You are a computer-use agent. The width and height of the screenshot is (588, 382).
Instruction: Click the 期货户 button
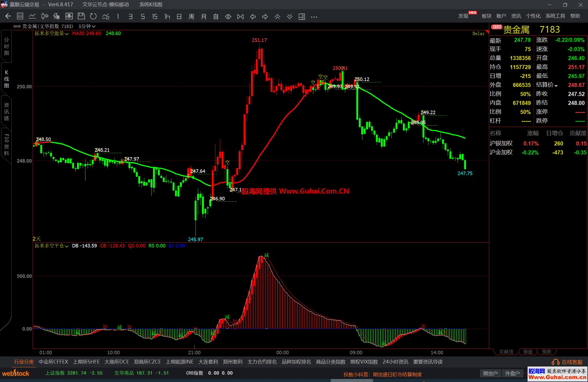point(490,373)
